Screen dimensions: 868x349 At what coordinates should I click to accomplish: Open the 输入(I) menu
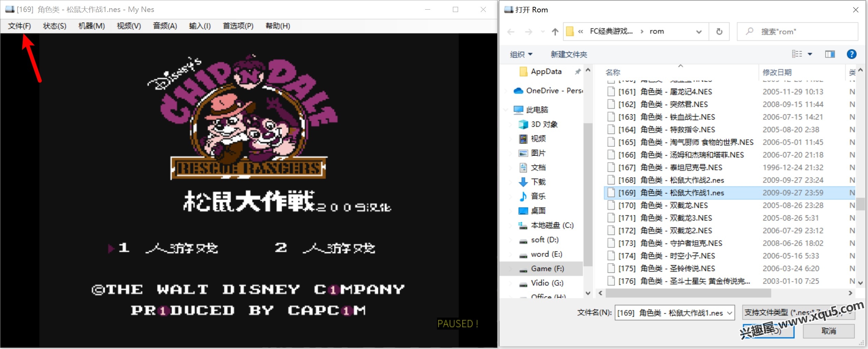200,26
